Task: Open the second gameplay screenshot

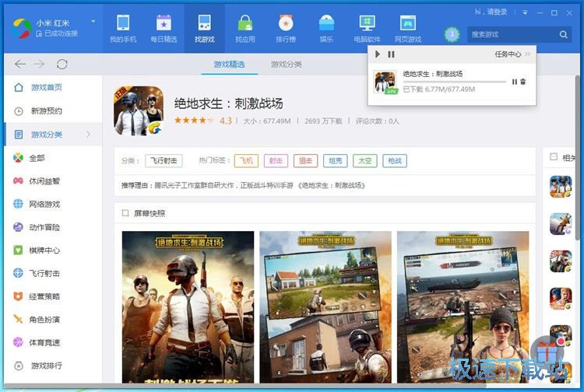Action: [x=325, y=306]
